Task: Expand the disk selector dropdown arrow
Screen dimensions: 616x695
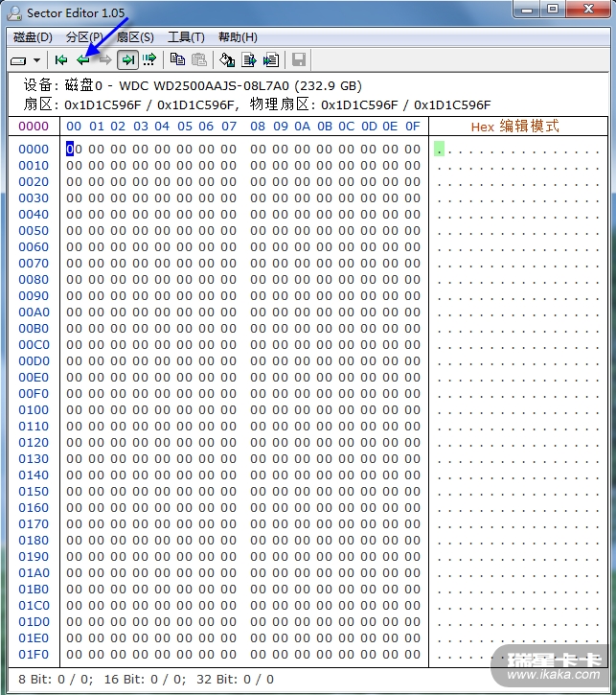Action: [x=36, y=60]
